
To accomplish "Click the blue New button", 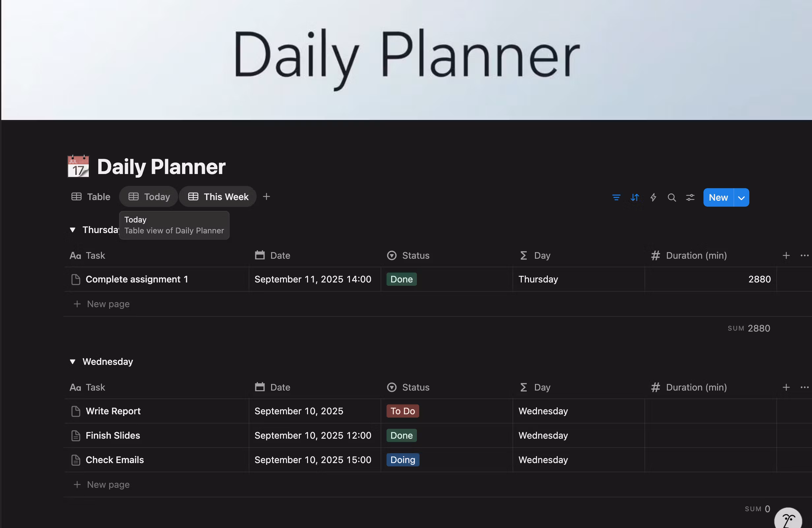I will click(x=718, y=198).
